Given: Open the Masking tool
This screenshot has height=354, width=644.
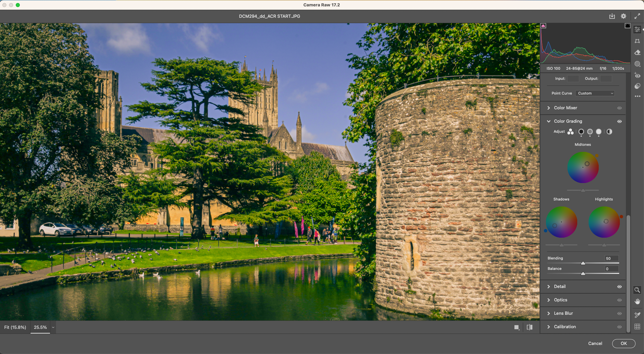Looking at the screenshot, I should [x=637, y=64].
